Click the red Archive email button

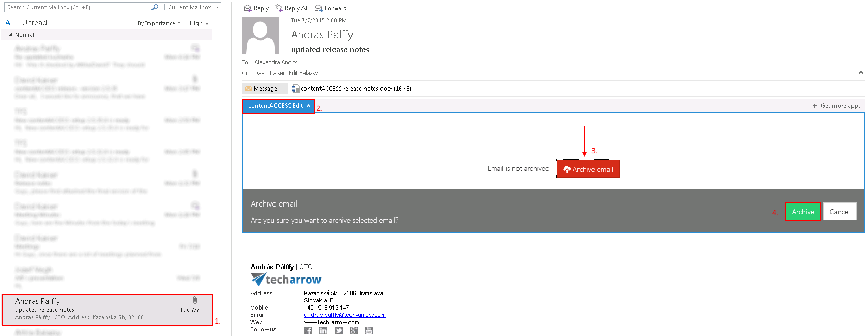point(588,169)
